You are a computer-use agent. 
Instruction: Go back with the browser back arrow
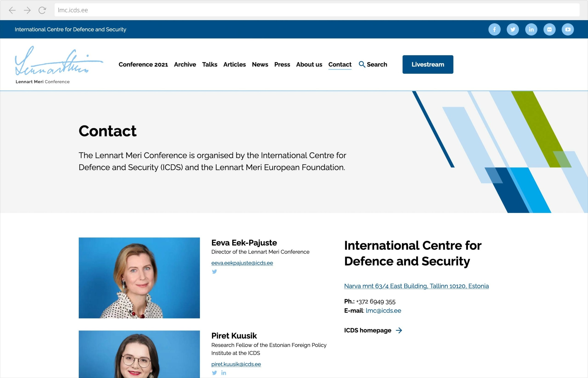tap(12, 10)
